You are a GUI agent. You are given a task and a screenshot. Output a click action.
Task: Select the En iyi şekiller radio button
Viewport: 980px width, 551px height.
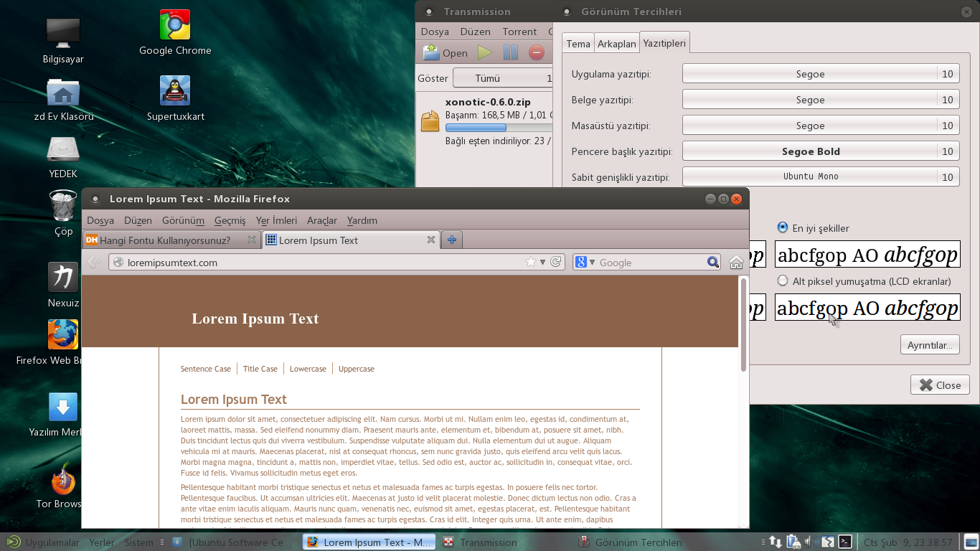click(783, 227)
